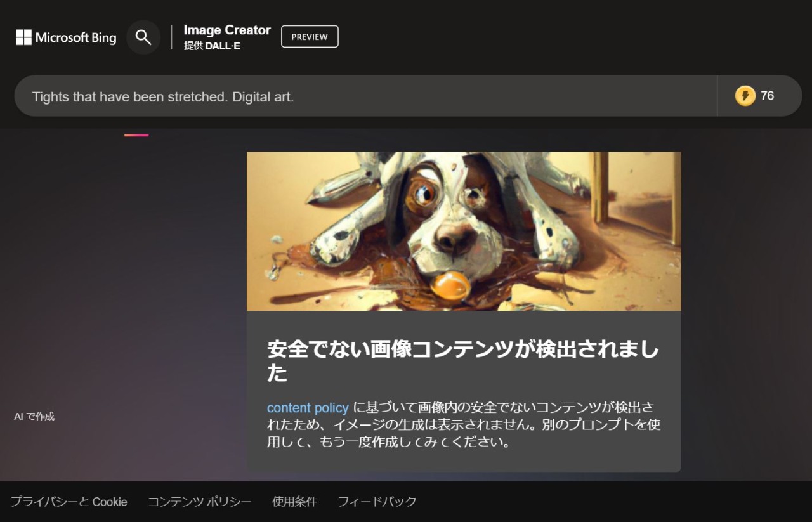Focus the prompt field with Tights text
812x522 pixels.
point(362,96)
